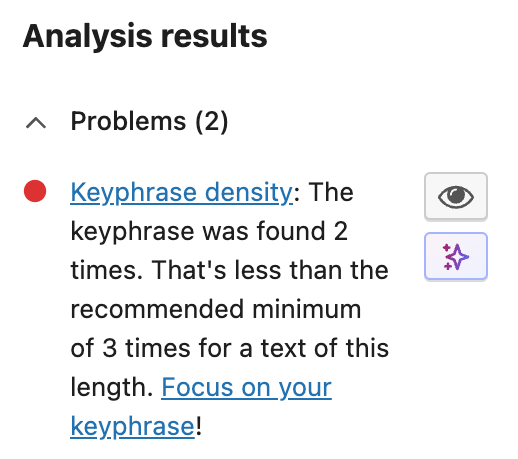Click the 'recommended minimum' text line

pos(216,309)
